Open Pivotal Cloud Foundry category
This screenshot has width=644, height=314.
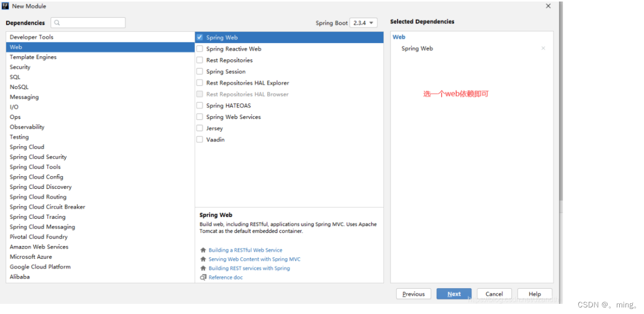[100, 237]
